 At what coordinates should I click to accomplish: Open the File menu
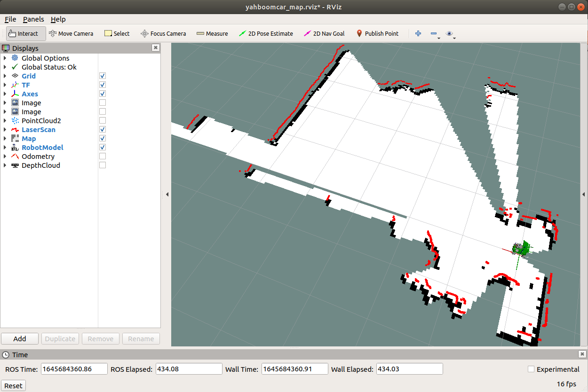pyautogui.click(x=10, y=19)
